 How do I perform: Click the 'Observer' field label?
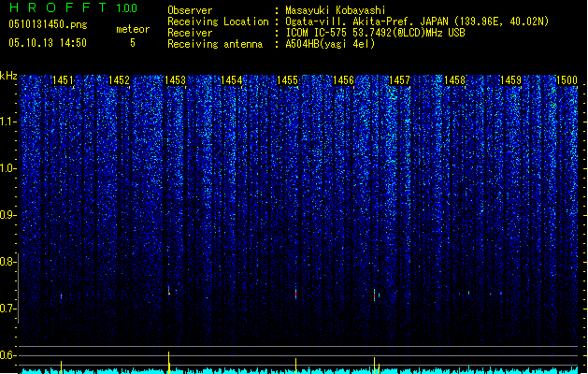click(x=190, y=10)
